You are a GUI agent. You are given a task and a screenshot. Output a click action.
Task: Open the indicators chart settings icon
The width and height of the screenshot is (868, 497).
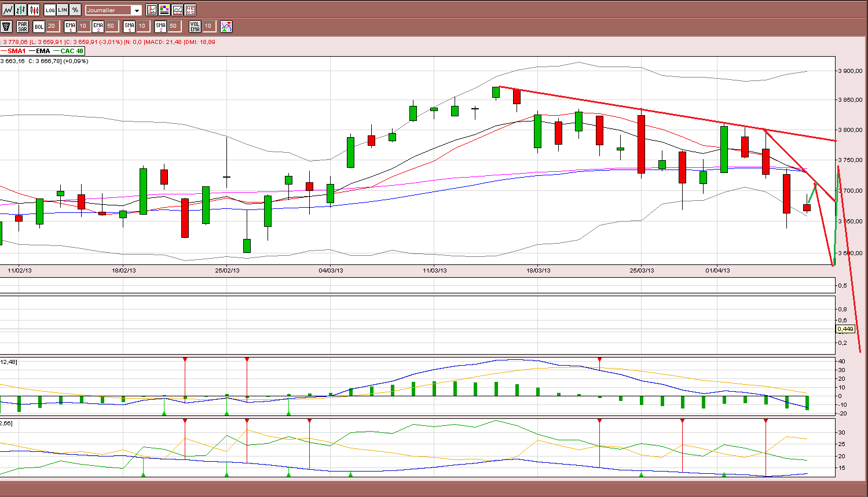152,10
